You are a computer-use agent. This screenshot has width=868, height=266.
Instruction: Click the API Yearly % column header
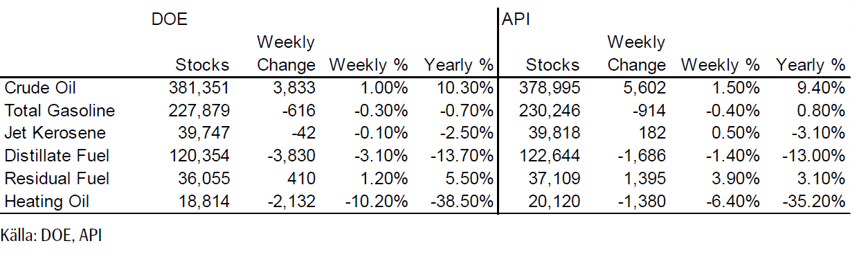[811, 65]
